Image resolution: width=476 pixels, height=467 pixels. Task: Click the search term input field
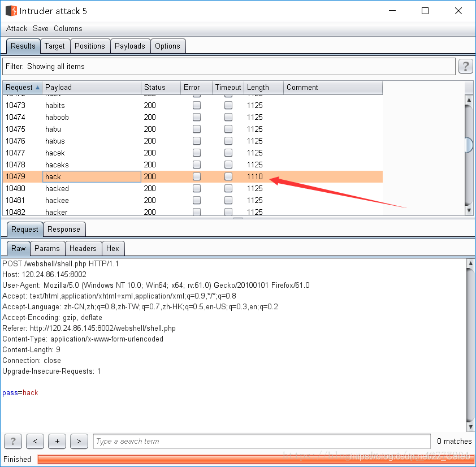pos(262,441)
